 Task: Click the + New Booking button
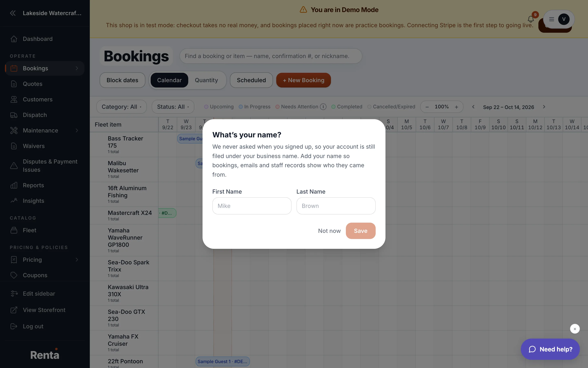(x=303, y=80)
